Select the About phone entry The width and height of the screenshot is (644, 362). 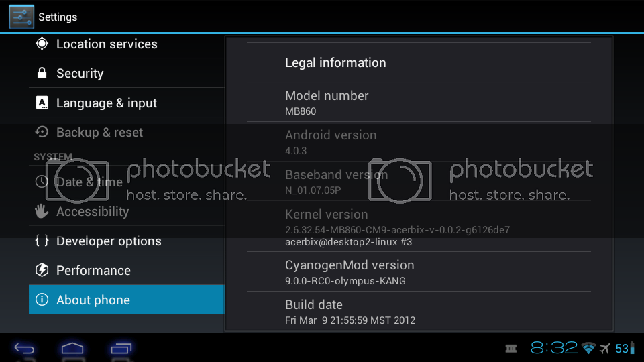coord(126,300)
